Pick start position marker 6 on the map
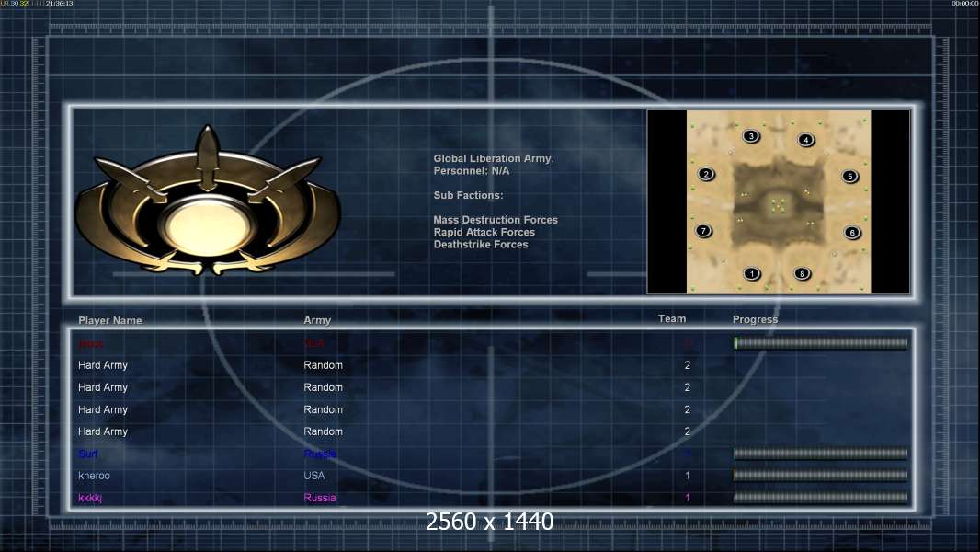 852,233
